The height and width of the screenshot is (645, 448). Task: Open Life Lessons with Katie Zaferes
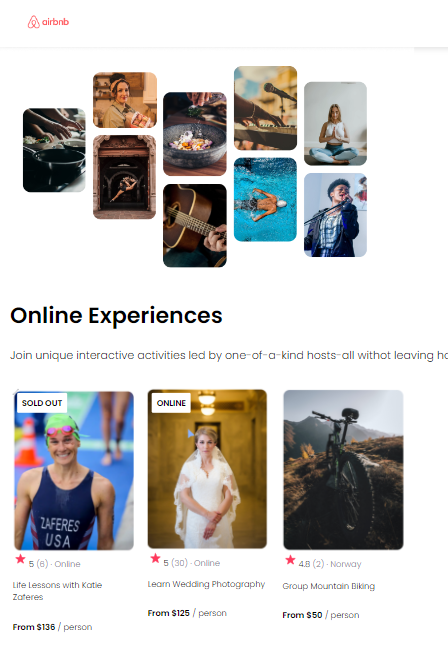pyautogui.click(x=57, y=591)
